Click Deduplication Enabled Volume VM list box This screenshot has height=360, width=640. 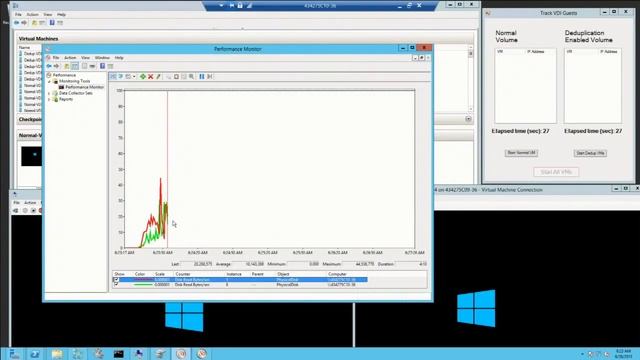coord(593,86)
